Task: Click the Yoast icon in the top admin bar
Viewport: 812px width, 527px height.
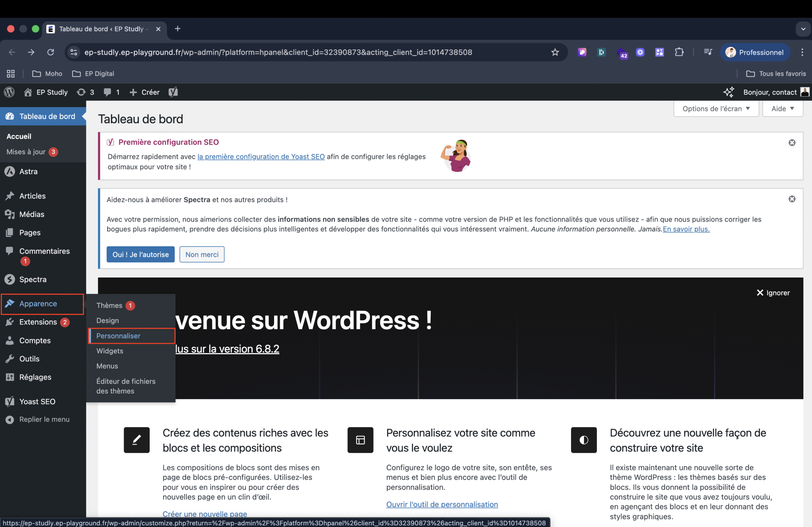Action: point(173,92)
